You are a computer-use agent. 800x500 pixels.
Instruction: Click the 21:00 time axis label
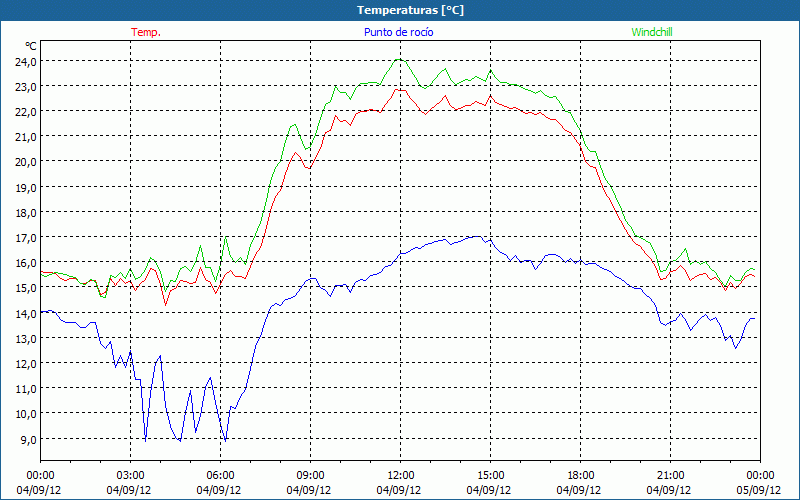670,476
